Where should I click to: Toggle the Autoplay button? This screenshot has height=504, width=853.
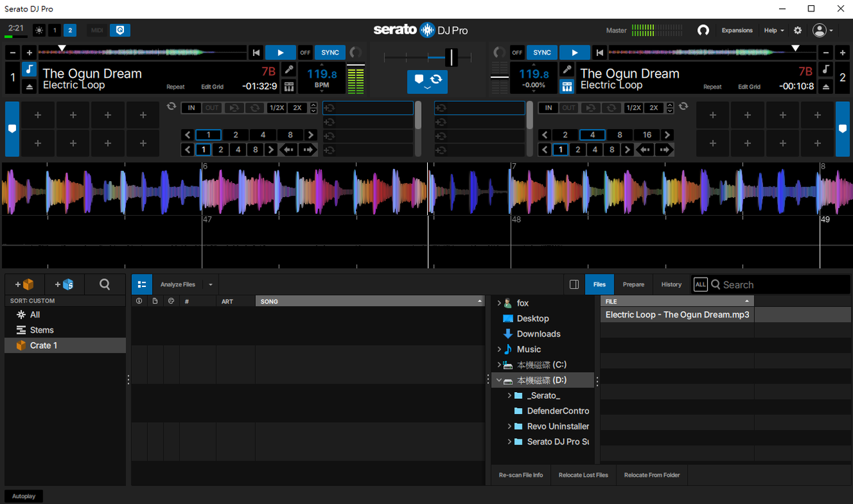click(x=24, y=496)
